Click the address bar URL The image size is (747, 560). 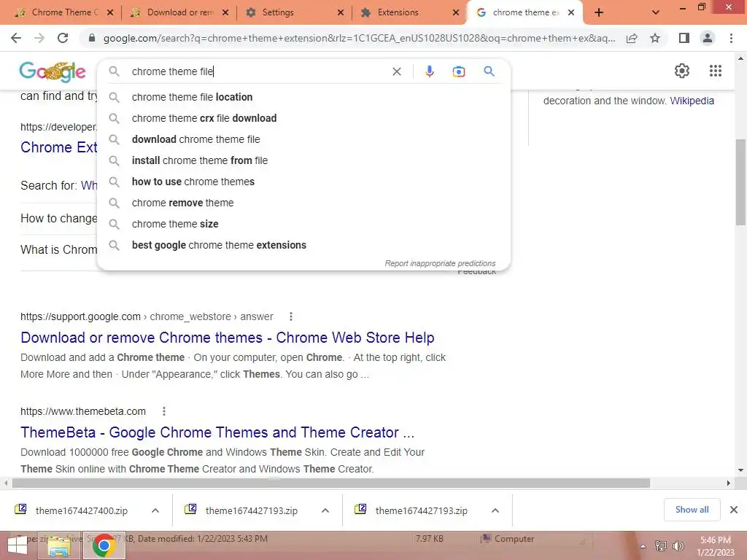359,38
